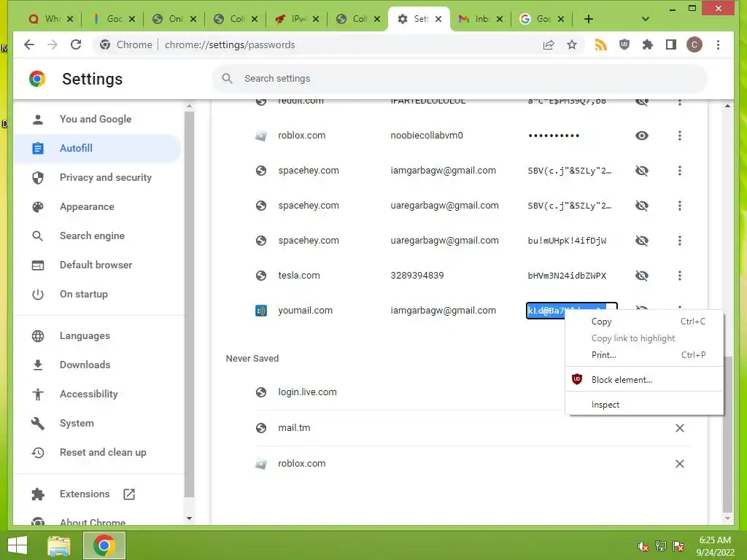747x560 pixels.
Task: Open the Action Center flag icon
Action: (x=678, y=546)
